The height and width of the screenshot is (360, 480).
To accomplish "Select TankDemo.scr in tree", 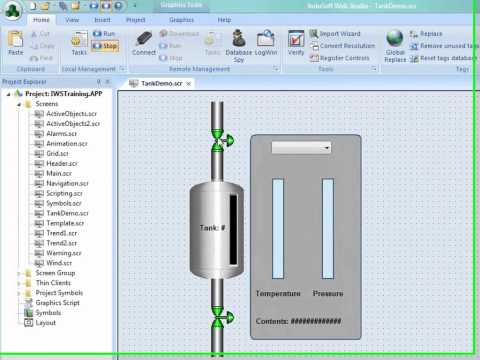I will 67,213.
